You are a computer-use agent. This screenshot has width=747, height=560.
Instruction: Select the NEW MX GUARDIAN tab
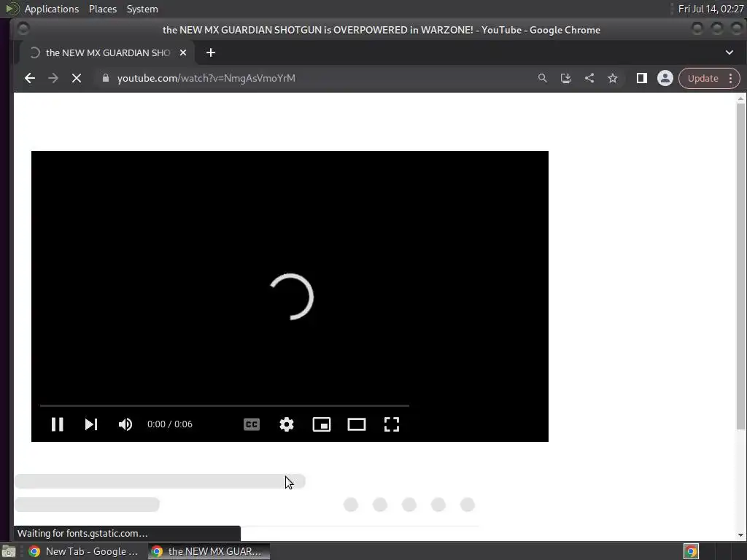click(108, 52)
